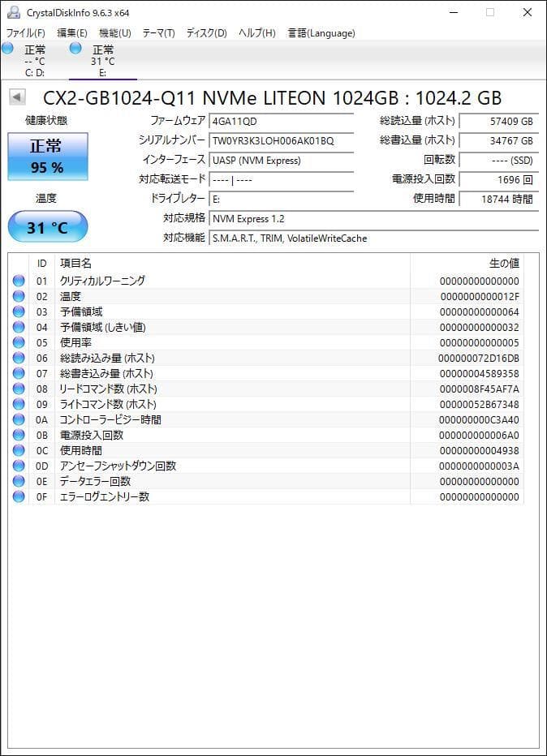Click the NVM Express 1.2 standard field
The image size is (547, 756).
(x=374, y=219)
